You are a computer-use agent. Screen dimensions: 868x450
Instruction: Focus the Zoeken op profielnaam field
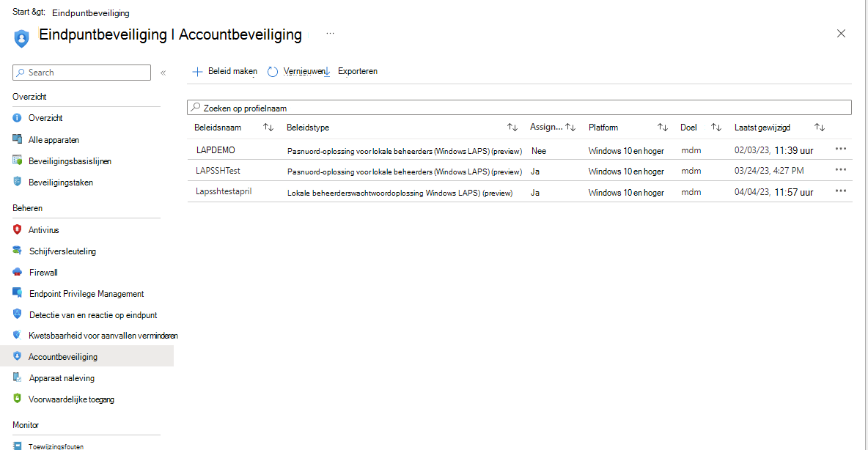519,108
